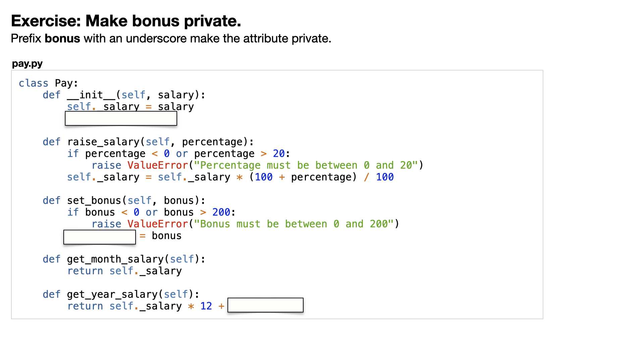Click the 'Percentage must be between 0 and 20' string

[306, 165]
